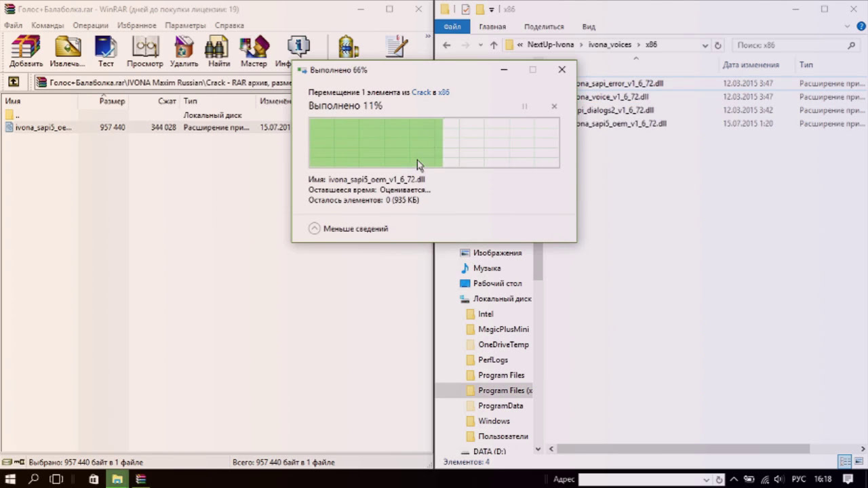Image resolution: width=868 pixels, height=488 pixels.
Task: Run the Тест (Test) tool in WinRAR
Action: (106, 52)
